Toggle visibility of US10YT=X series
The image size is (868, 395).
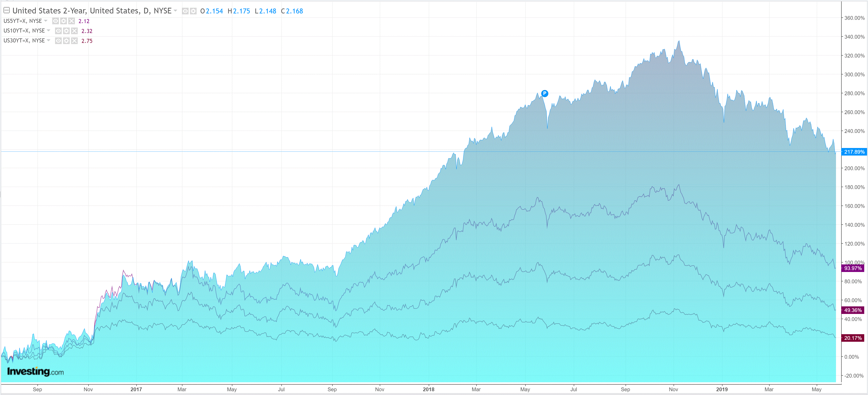coord(58,31)
